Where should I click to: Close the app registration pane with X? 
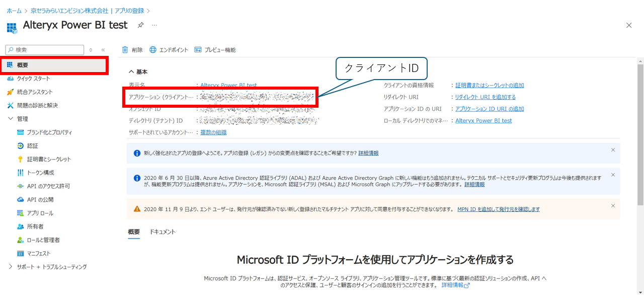[629, 25]
